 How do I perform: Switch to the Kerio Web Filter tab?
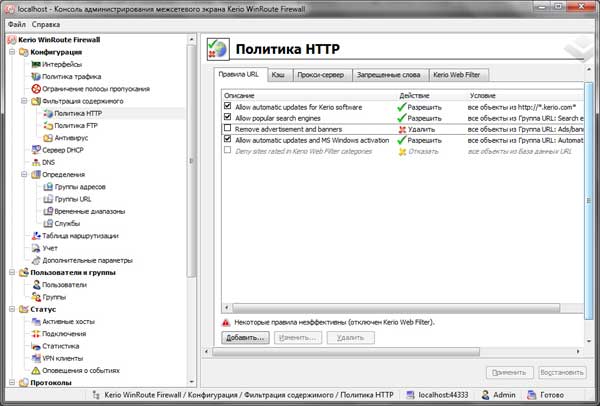pos(457,75)
